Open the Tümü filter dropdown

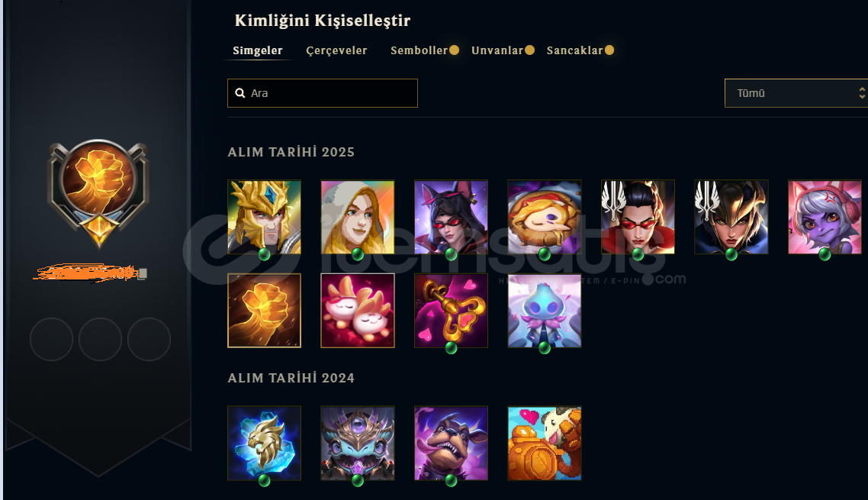796,93
